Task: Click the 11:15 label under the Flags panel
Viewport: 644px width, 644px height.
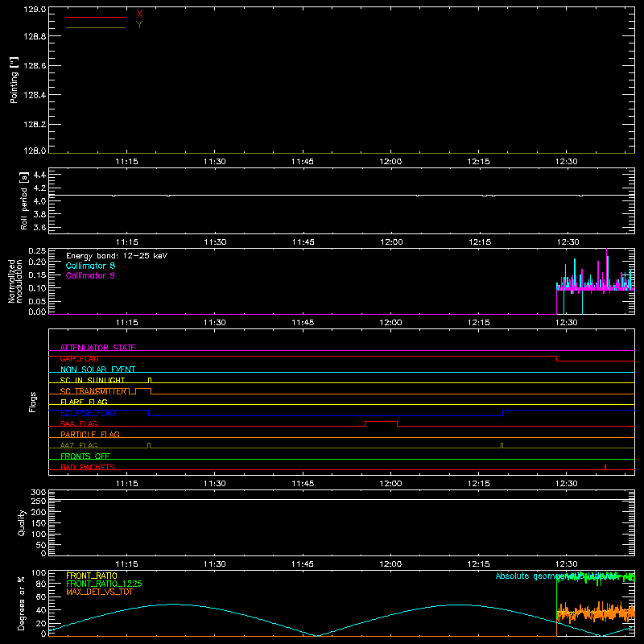Action: click(x=126, y=484)
